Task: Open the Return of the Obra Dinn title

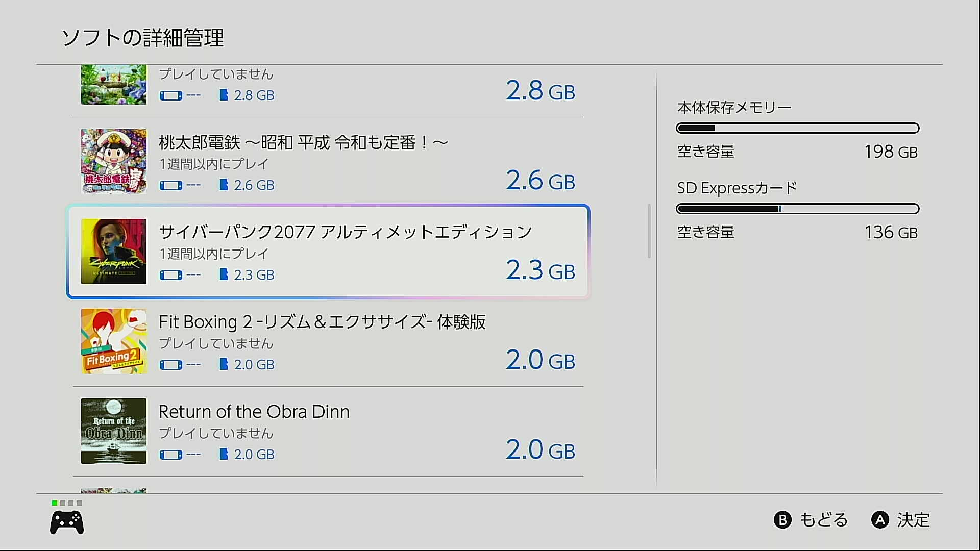Action: click(x=254, y=412)
